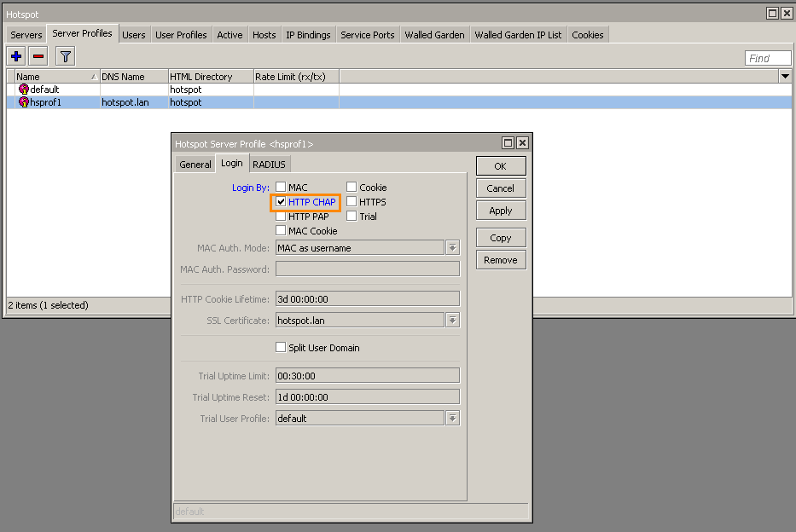This screenshot has height=532, width=796.
Task: Enable the Split User Domain checkbox
Action: pyautogui.click(x=281, y=348)
